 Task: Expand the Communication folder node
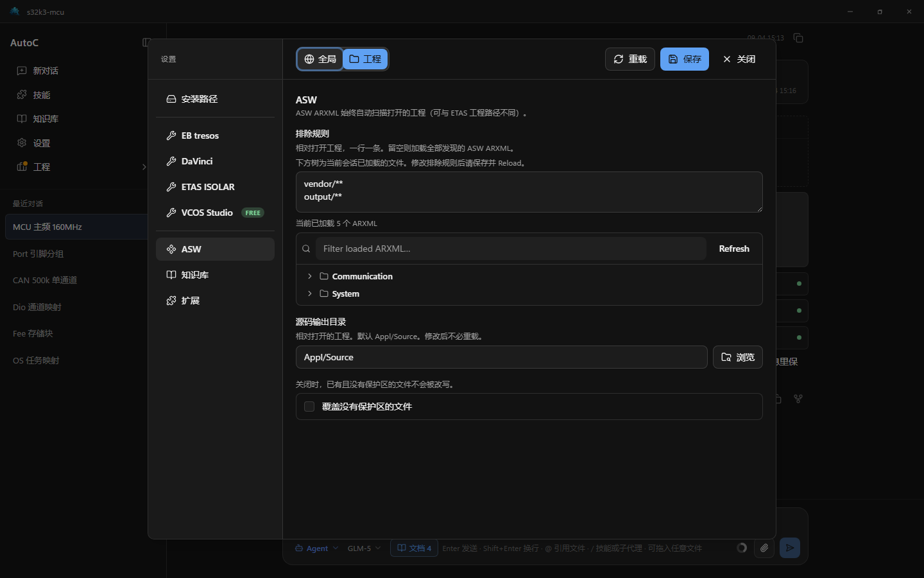click(309, 276)
